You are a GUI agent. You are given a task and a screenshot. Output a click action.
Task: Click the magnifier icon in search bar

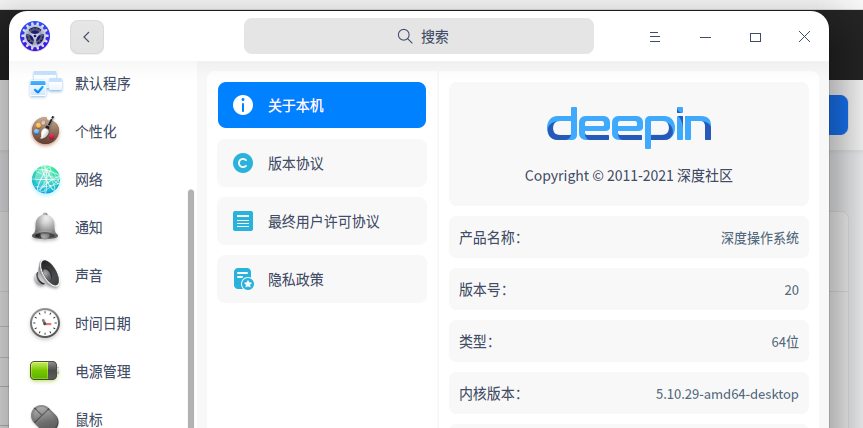tap(405, 36)
